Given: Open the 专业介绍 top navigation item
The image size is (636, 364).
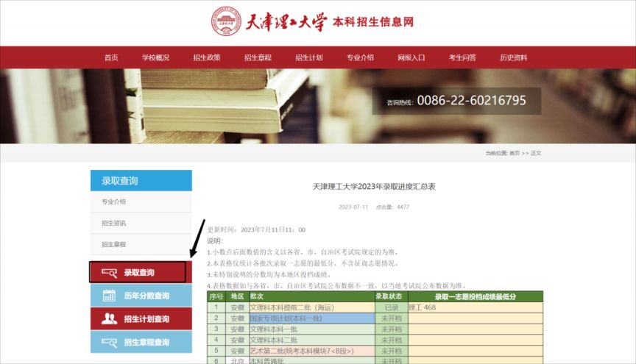Looking at the screenshot, I should pyautogui.click(x=360, y=57).
